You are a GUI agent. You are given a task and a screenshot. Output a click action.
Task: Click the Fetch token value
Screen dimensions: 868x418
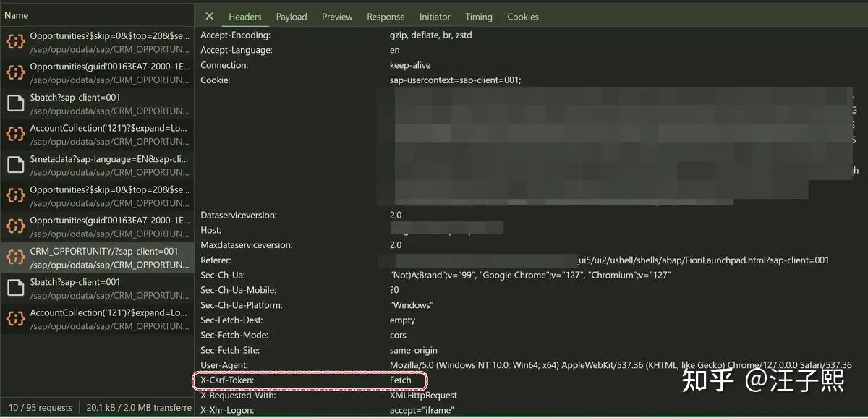400,380
